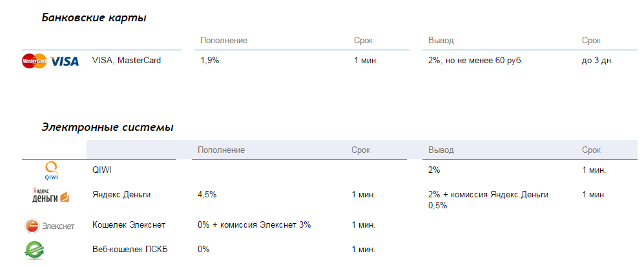This screenshot has width=644, height=267.
Task: Click the VISA logo icon
Action: pyautogui.click(x=65, y=61)
